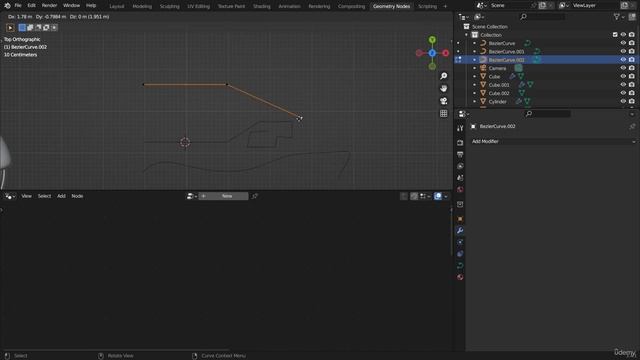The height and width of the screenshot is (360, 640).
Task: Open the Help menu
Action: tap(91, 6)
